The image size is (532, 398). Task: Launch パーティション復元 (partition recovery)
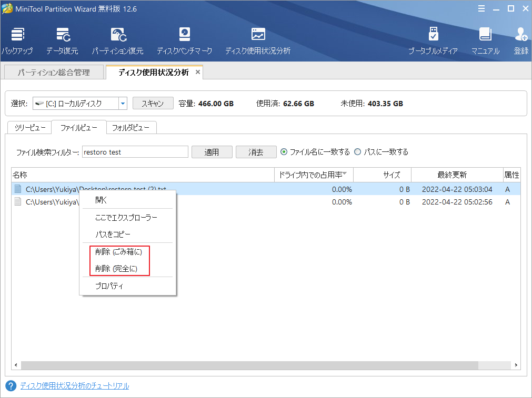click(x=119, y=39)
